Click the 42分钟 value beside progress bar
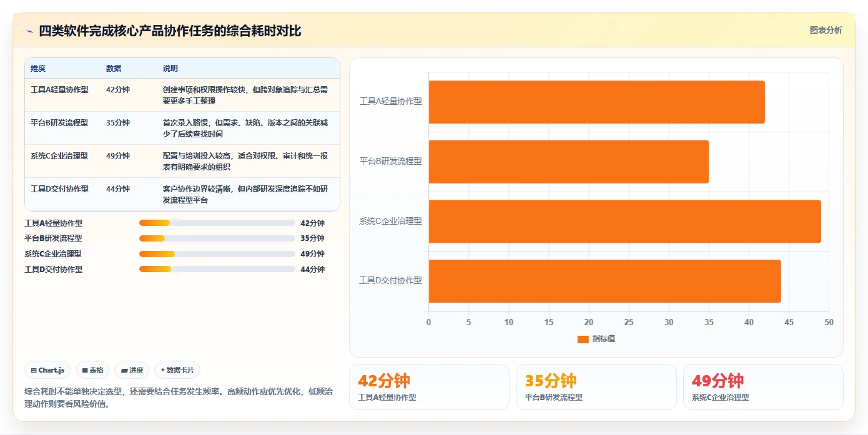The height and width of the screenshot is (435, 868). tap(312, 223)
